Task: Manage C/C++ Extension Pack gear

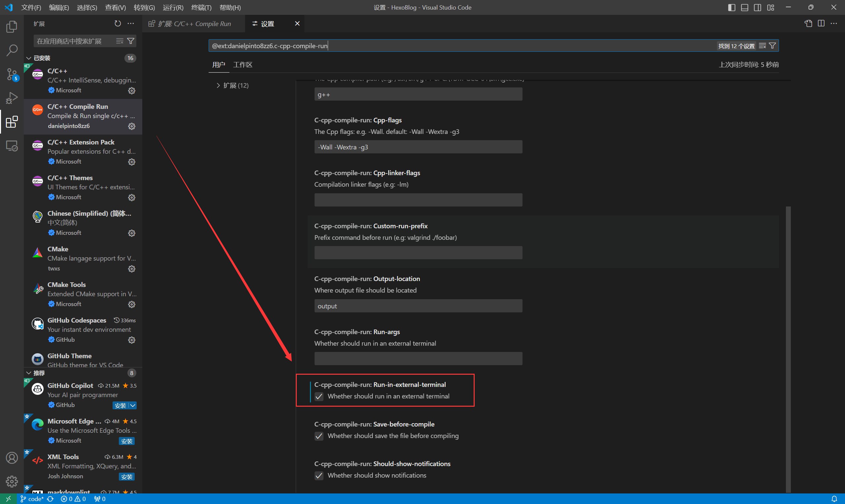Action: click(131, 162)
